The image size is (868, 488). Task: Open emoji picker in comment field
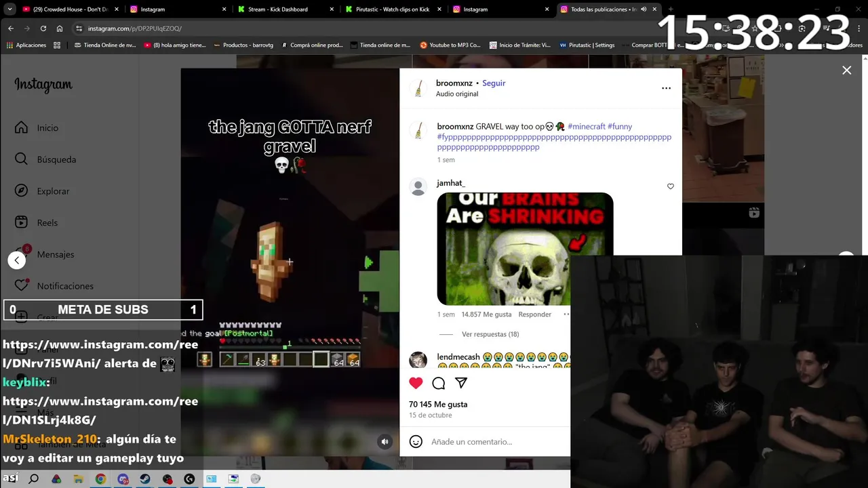[x=417, y=441]
